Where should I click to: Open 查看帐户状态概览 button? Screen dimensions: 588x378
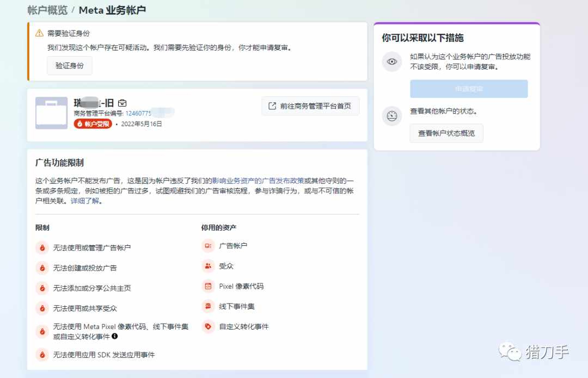446,133
